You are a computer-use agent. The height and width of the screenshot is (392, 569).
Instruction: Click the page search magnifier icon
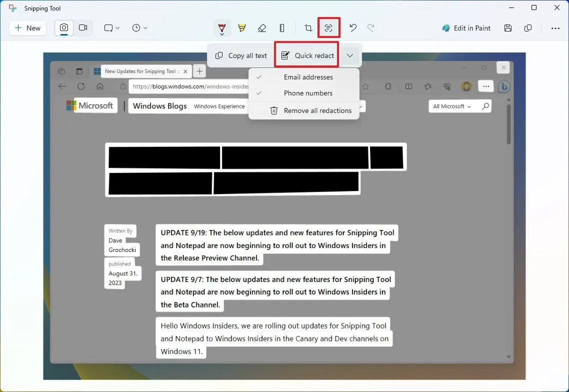(485, 106)
